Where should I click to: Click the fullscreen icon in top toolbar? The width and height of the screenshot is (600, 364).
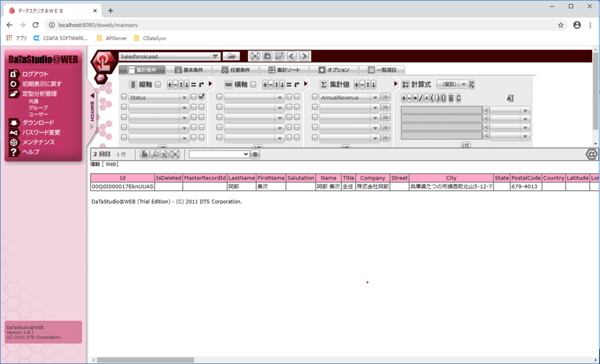pyautogui.click(x=255, y=56)
